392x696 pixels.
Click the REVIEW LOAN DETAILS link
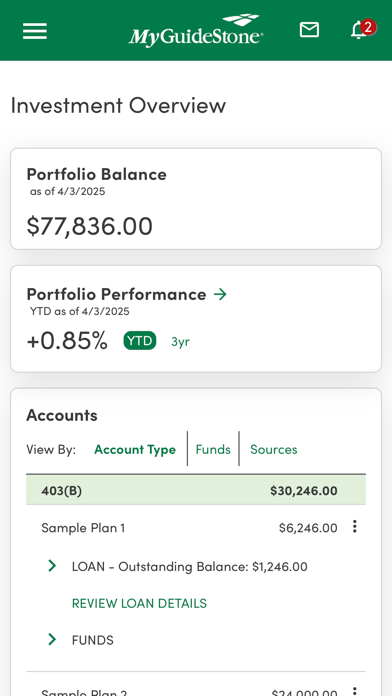pyautogui.click(x=139, y=603)
